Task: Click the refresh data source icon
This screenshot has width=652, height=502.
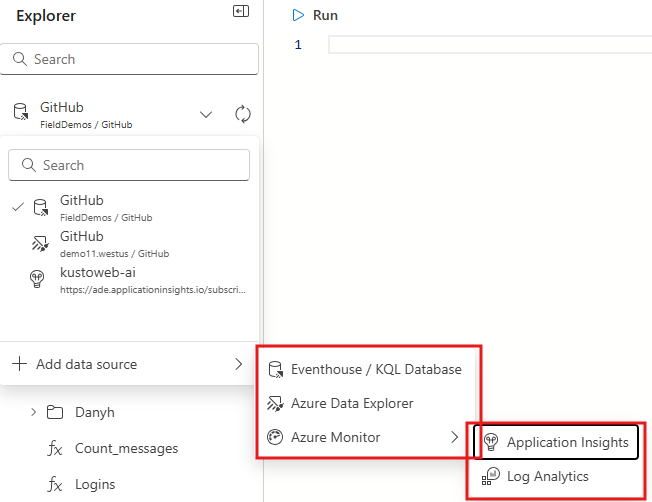Action: pos(242,114)
